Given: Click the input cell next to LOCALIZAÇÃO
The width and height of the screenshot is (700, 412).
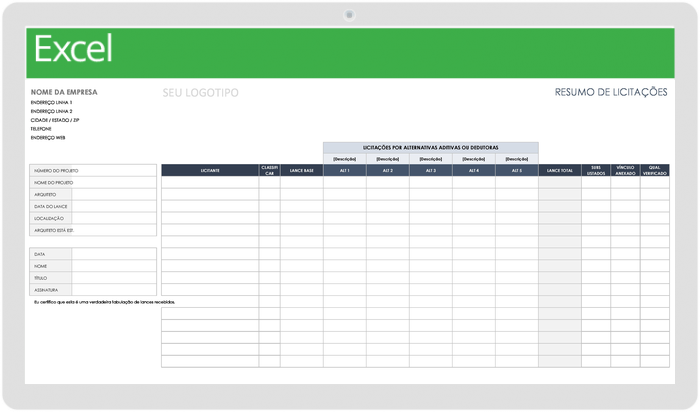Looking at the screenshot, I should point(114,218).
